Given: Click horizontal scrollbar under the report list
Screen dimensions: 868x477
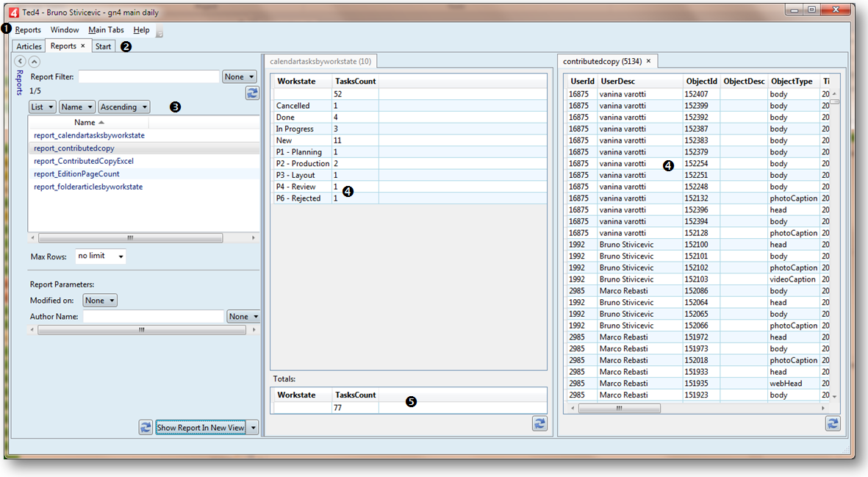Looking at the screenshot, I should pyautogui.click(x=130, y=238).
